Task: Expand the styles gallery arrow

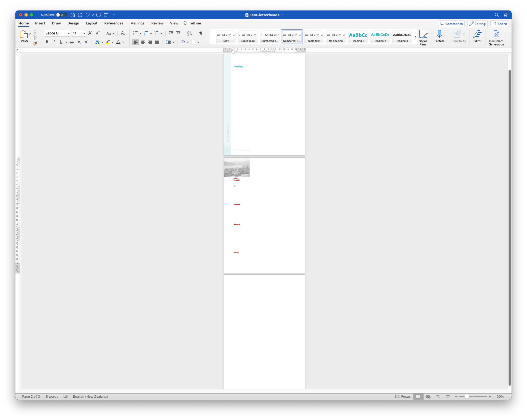Action: (x=415, y=37)
